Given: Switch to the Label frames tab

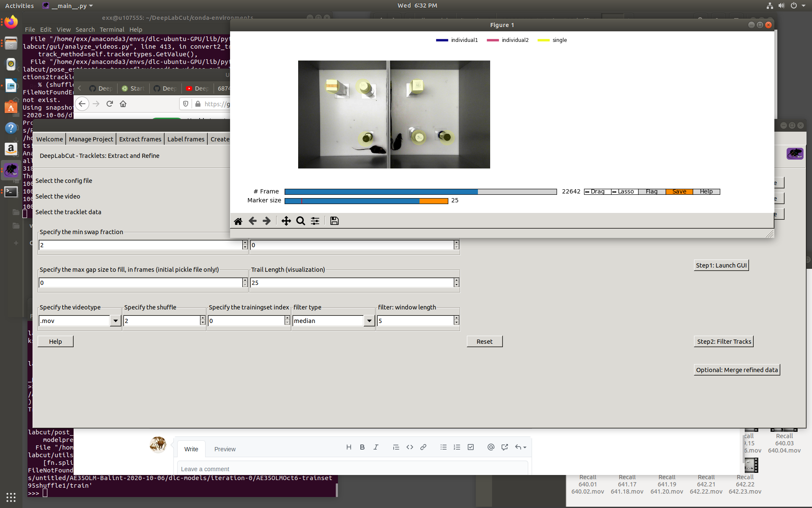Looking at the screenshot, I should (x=186, y=139).
